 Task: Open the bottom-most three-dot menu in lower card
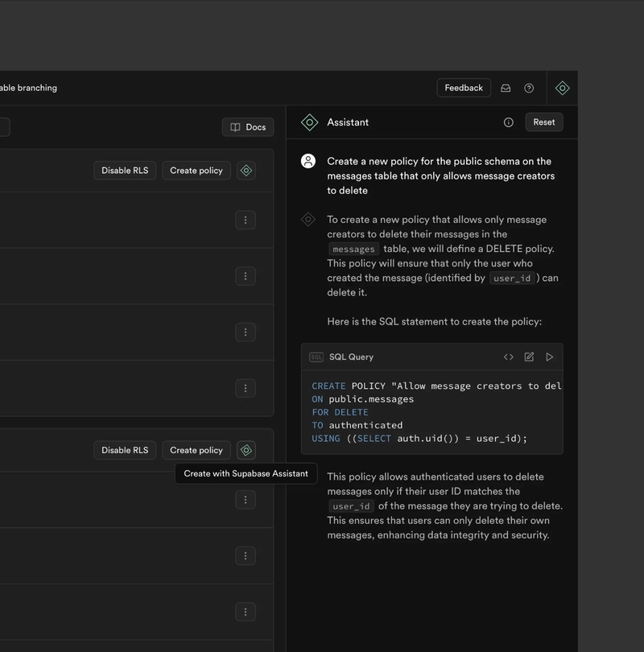click(246, 612)
